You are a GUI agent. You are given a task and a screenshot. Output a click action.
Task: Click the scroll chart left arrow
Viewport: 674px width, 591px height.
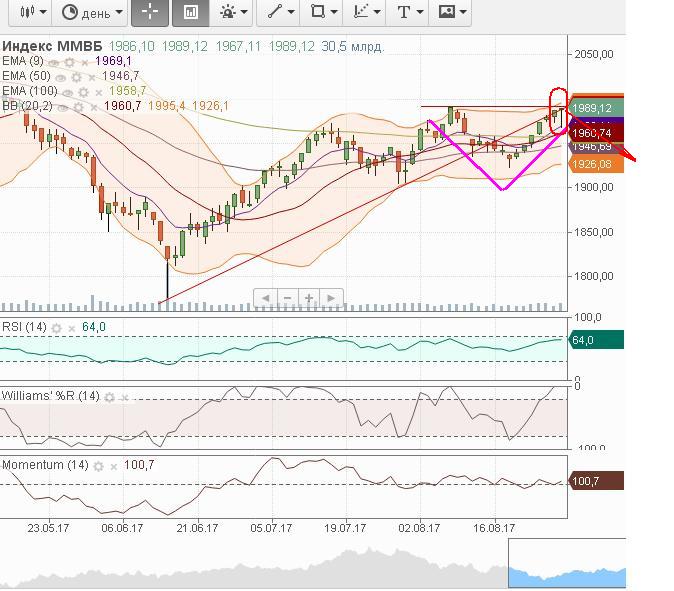click(266, 298)
